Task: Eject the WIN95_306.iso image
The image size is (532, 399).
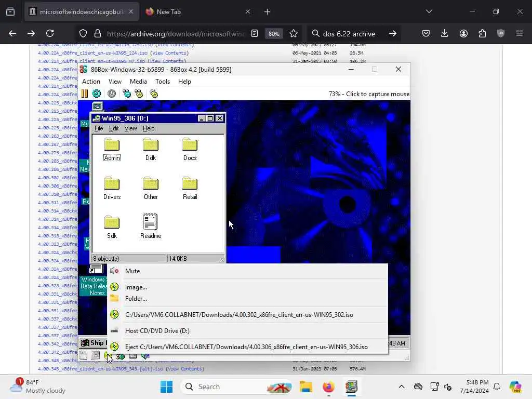Action: coord(248,347)
